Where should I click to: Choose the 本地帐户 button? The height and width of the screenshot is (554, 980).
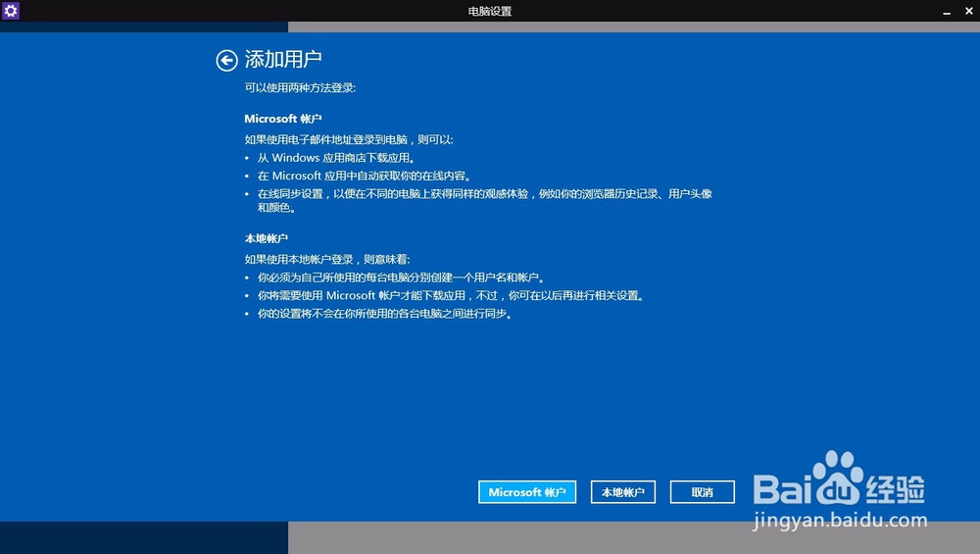623,492
